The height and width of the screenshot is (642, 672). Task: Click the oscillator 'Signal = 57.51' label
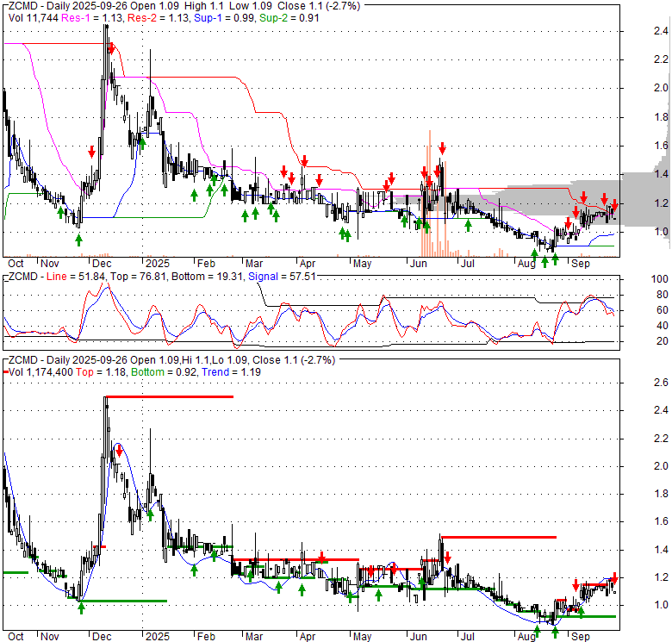(282, 277)
